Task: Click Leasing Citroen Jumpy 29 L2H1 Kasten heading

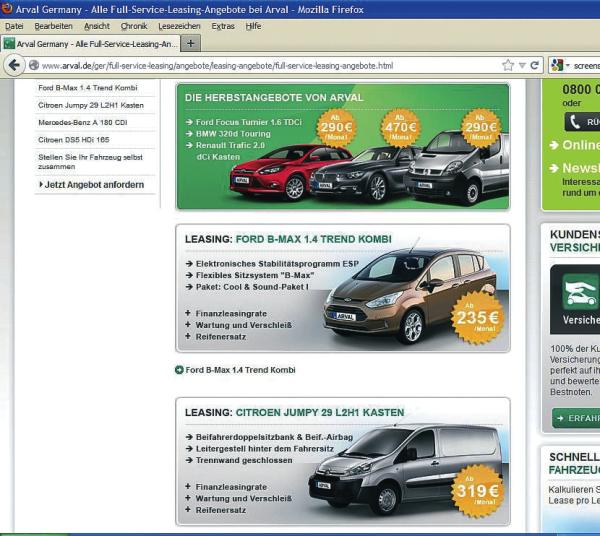Action: (294, 412)
